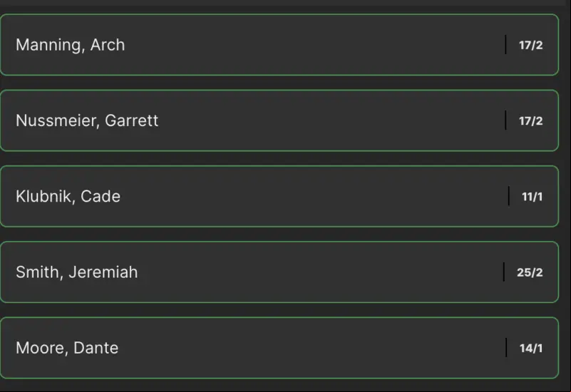The width and height of the screenshot is (571, 392).
Task: Select the Moore, Dante betting row
Action: point(279,348)
